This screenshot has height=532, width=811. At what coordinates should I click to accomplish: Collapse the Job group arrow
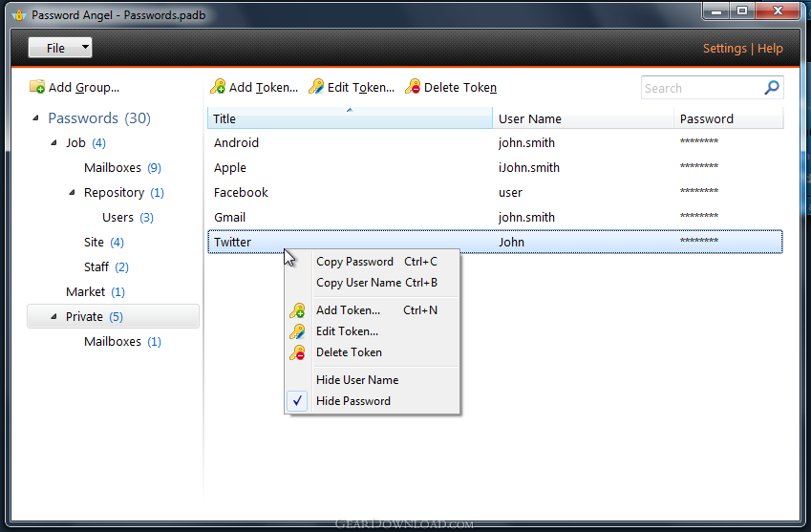[x=54, y=143]
